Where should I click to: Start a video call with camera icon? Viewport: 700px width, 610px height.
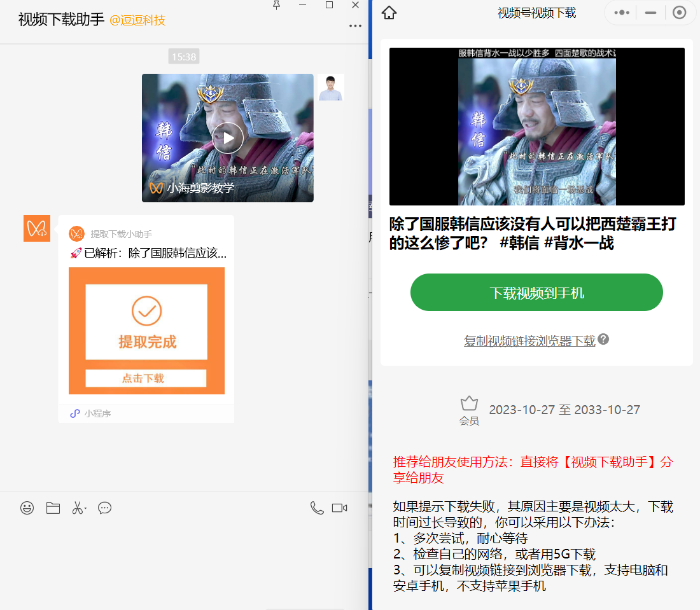339,508
